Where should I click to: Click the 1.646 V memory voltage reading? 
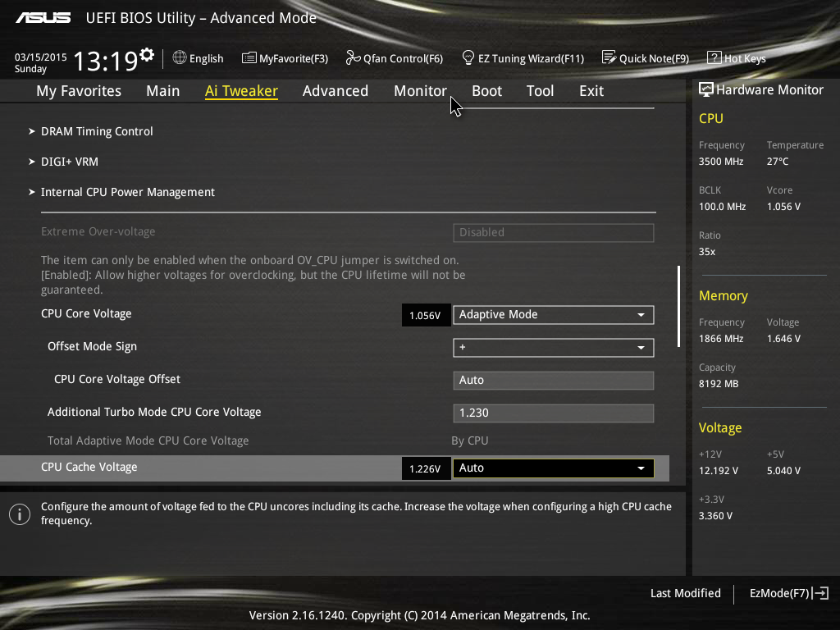pyautogui.click(x=783, y=339)
